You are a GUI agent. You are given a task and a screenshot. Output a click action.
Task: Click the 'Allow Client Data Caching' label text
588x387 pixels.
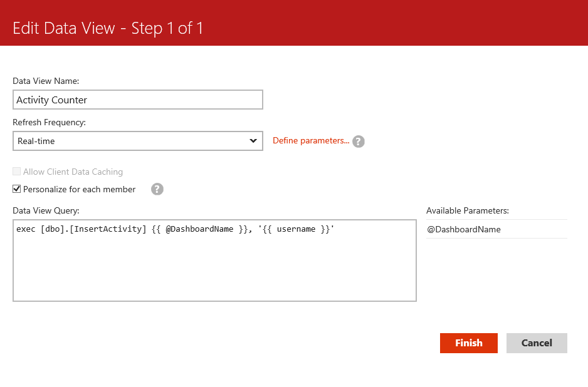[x=73, y=172]
